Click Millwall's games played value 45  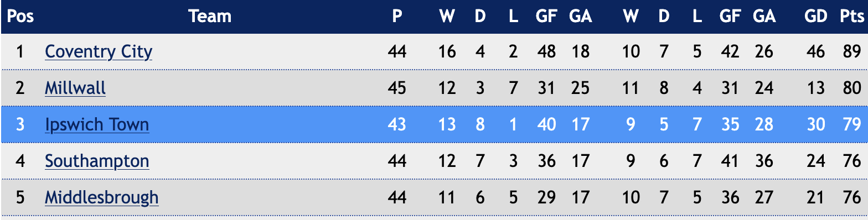(397, 88)
